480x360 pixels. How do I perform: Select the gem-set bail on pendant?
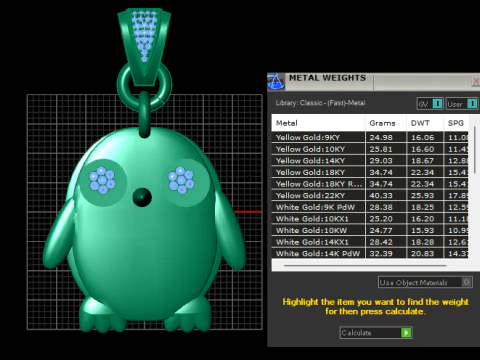click(144, 47)
